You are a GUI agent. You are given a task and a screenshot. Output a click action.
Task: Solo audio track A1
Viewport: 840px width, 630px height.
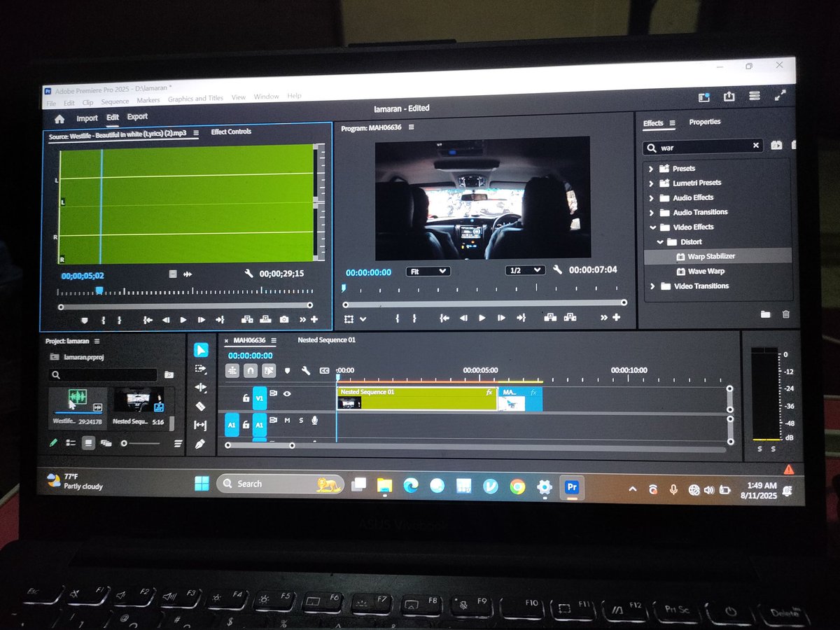(x=301, y=420)
